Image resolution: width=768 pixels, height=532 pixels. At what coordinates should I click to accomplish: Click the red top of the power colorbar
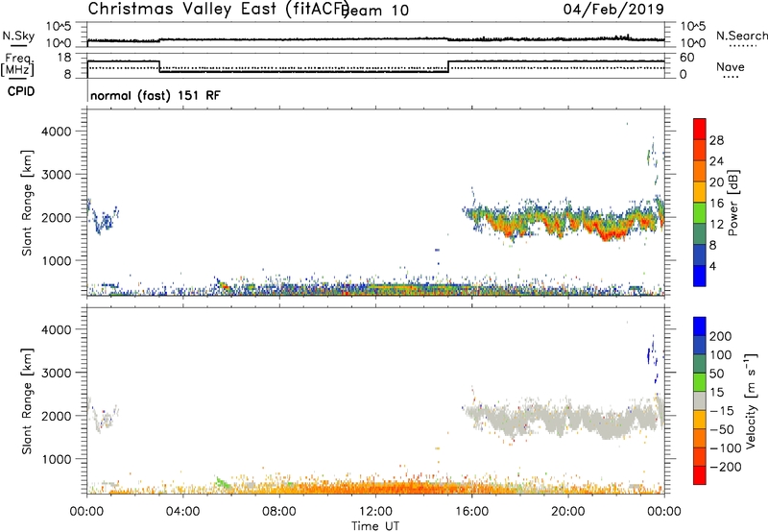[700, 130]
